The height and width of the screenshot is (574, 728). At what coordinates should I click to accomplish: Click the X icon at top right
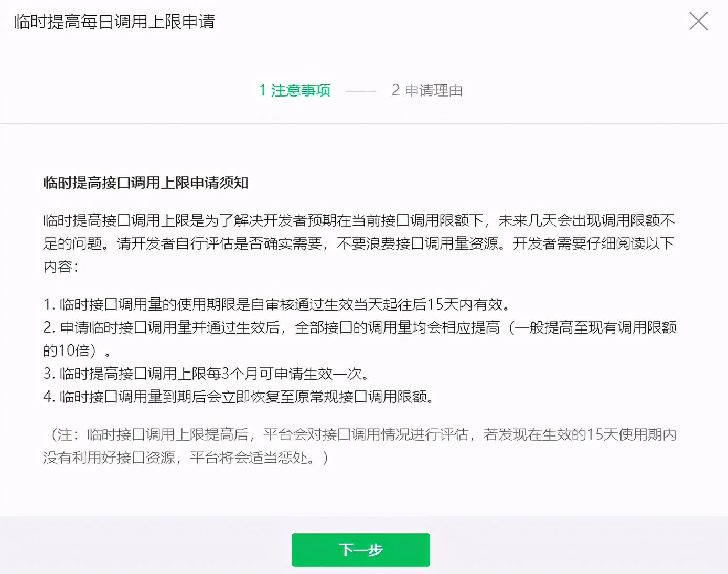click(698, 22)
